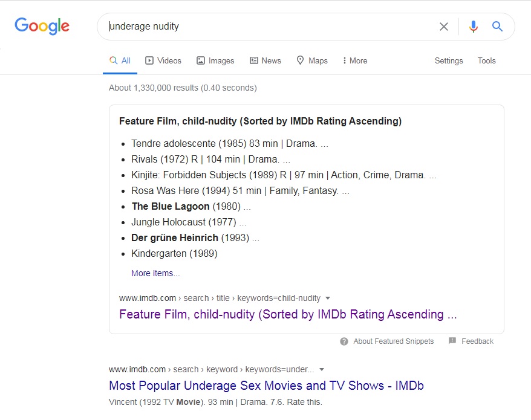The image size is (531, 420).
Task: Click the 'Rosa Was Here (1994)' list entry
Action: [240, 190]
